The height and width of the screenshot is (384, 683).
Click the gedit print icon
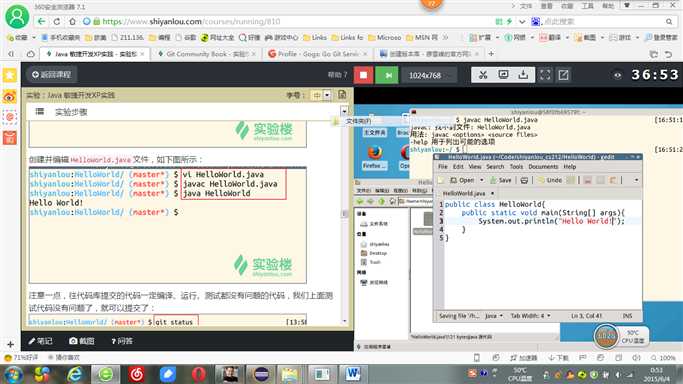[524, 180]
